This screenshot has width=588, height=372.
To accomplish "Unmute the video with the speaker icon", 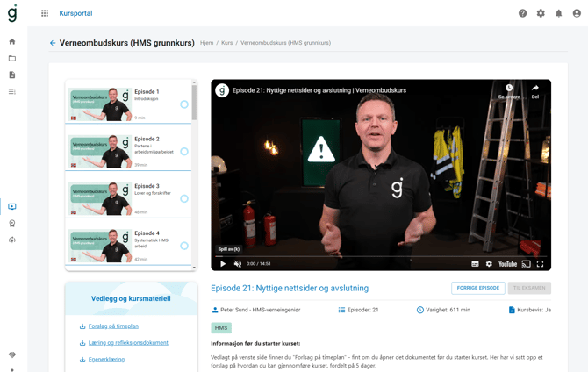I will 237,263.
